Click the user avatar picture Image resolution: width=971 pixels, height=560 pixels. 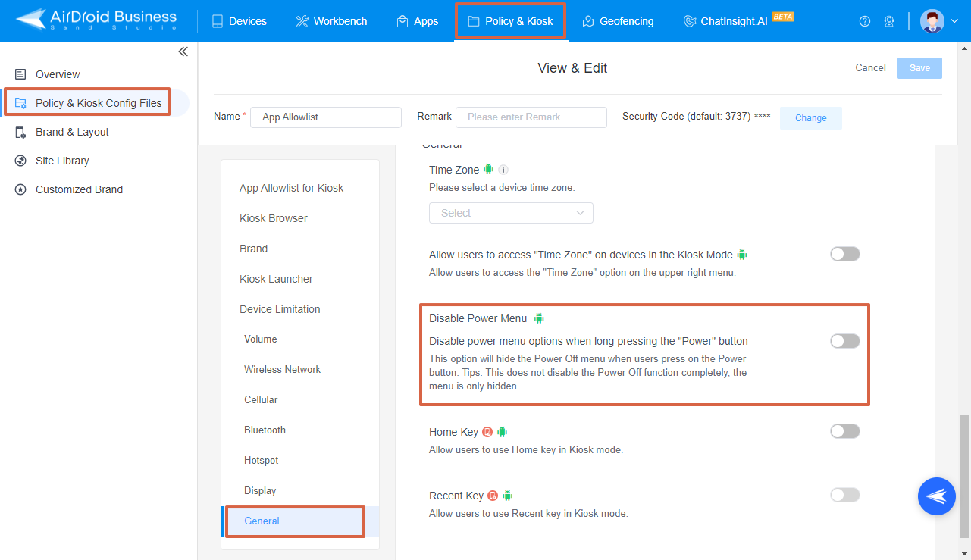(x=932, y=21)
